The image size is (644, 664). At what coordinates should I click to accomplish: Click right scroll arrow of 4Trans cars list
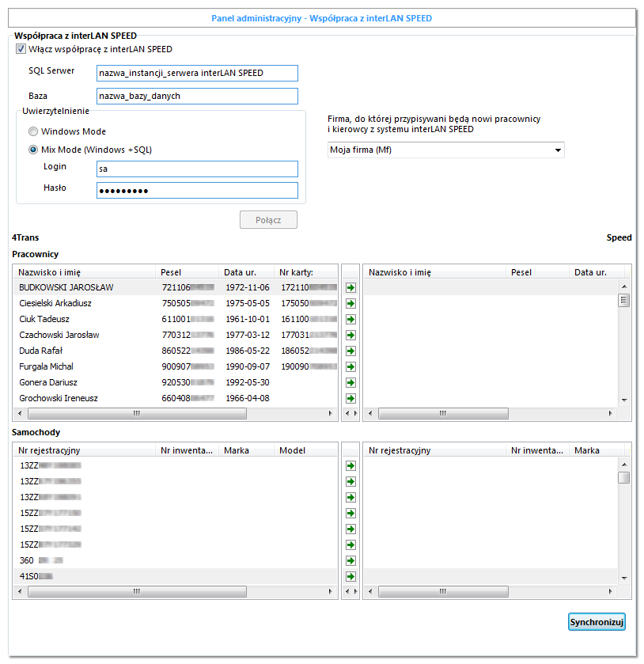pos(330,591)
